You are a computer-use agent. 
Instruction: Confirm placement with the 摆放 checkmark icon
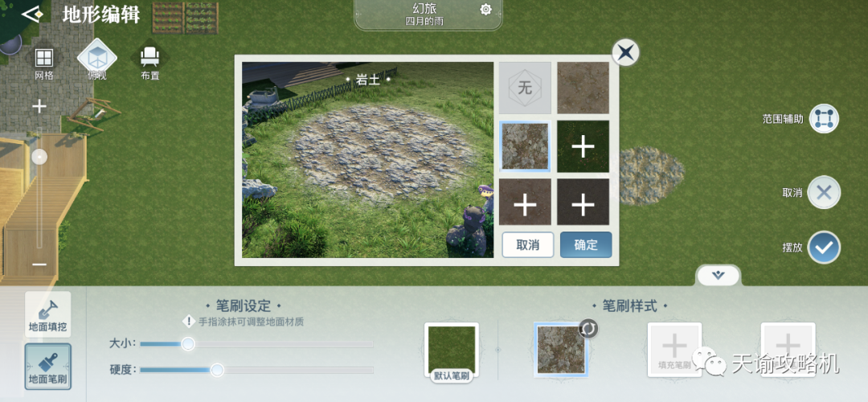(x=824, y=248)
